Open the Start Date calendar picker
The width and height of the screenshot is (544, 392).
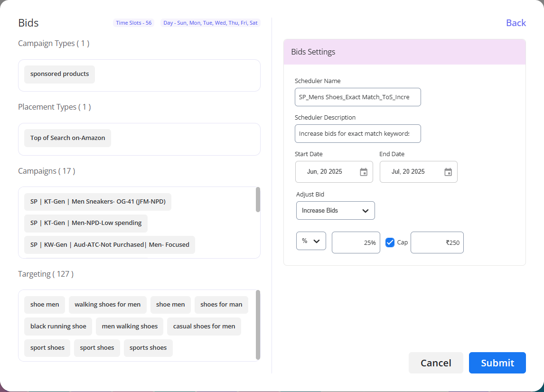pos(363,172)
